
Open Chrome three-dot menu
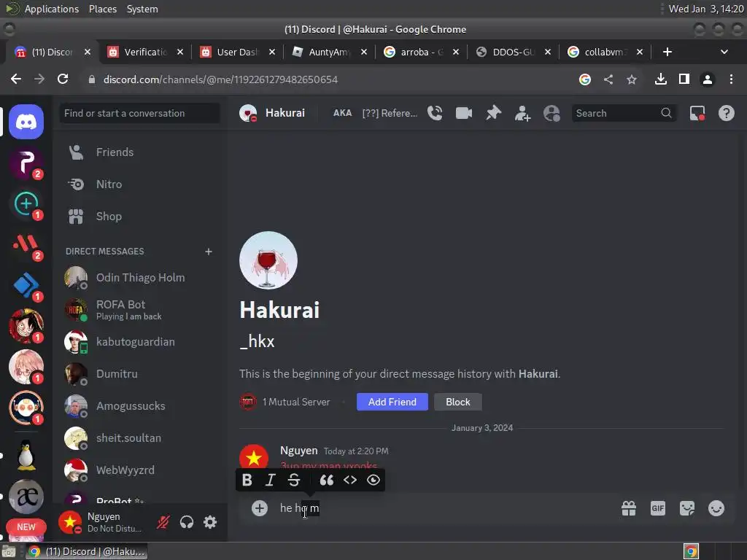click(731, 79)
